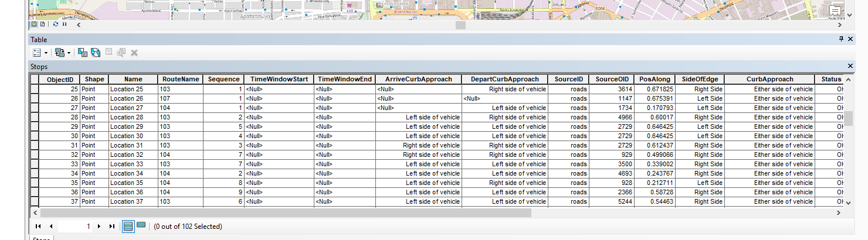Screen dimensions: 868x240
Task: Click map vertical scroll down arrow
Action: (x=849, y=16)
